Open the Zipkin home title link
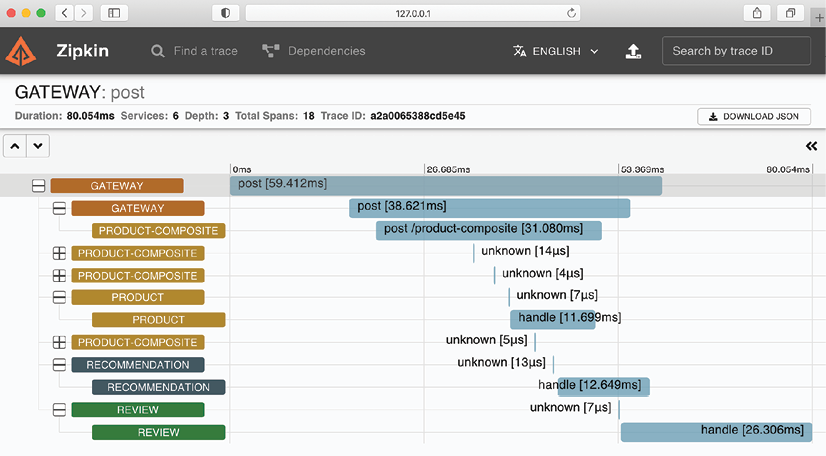 pos(82,51)
